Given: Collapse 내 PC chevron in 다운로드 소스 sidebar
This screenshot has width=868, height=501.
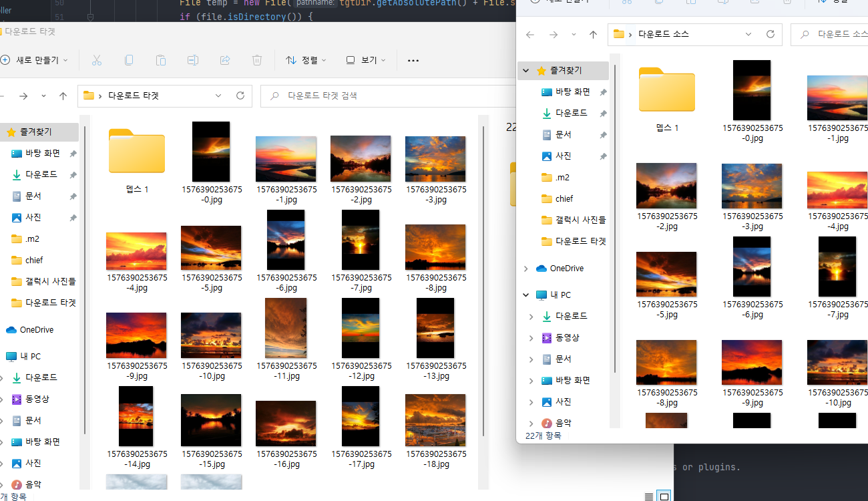Looking at the screenshot, I should point(526,295).
